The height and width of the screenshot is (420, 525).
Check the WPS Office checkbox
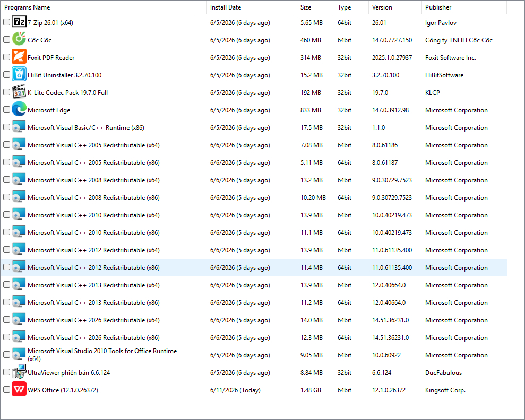(x=6, y=389)
